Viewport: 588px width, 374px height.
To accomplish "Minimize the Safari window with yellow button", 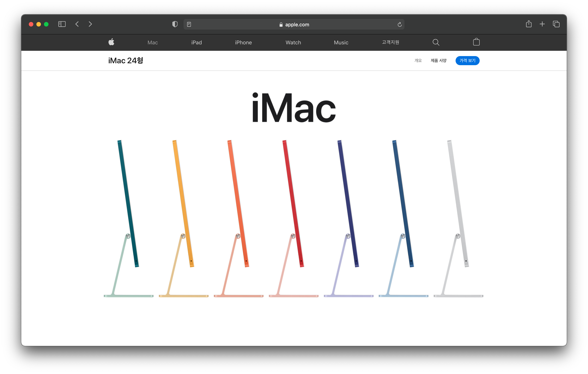I will pyautogui.click(x=39, y=24).
